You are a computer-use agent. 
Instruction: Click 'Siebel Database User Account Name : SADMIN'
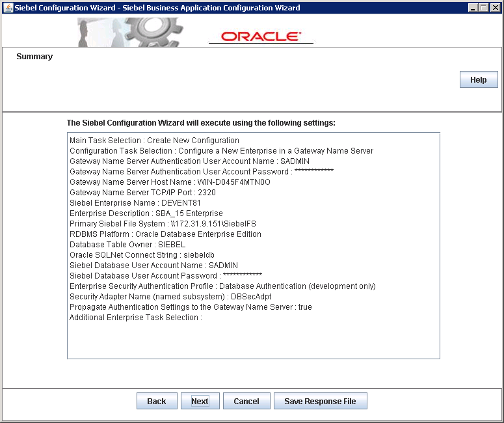(x=153, y=266)
